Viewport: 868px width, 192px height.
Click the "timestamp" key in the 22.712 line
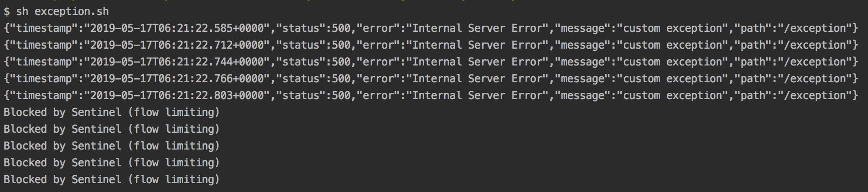(x=44, y=45)
